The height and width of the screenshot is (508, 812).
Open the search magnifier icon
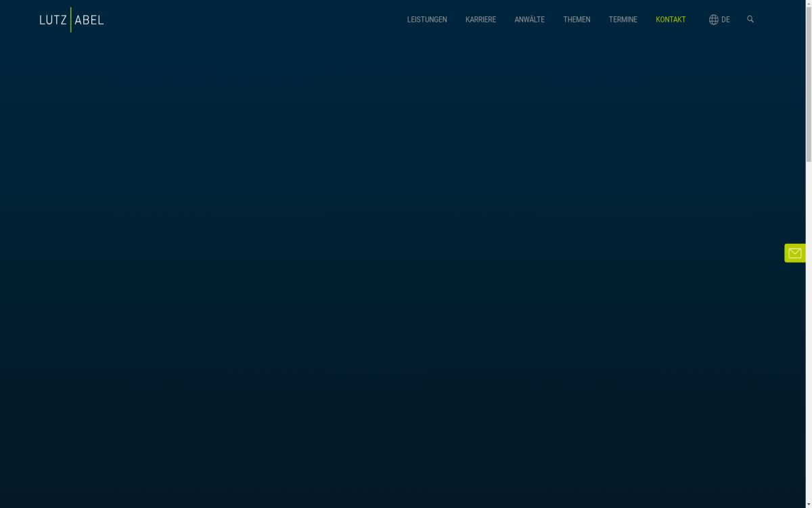(750, 19)
